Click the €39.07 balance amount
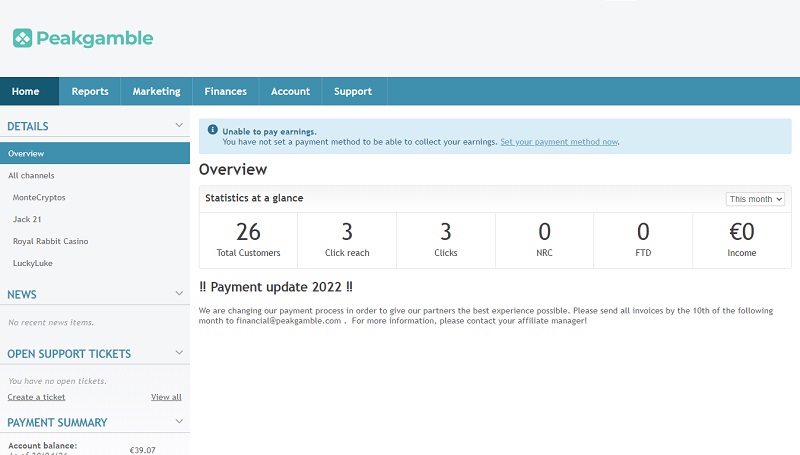The width and height of the screenshot is (800, 455). click(142, 450)
